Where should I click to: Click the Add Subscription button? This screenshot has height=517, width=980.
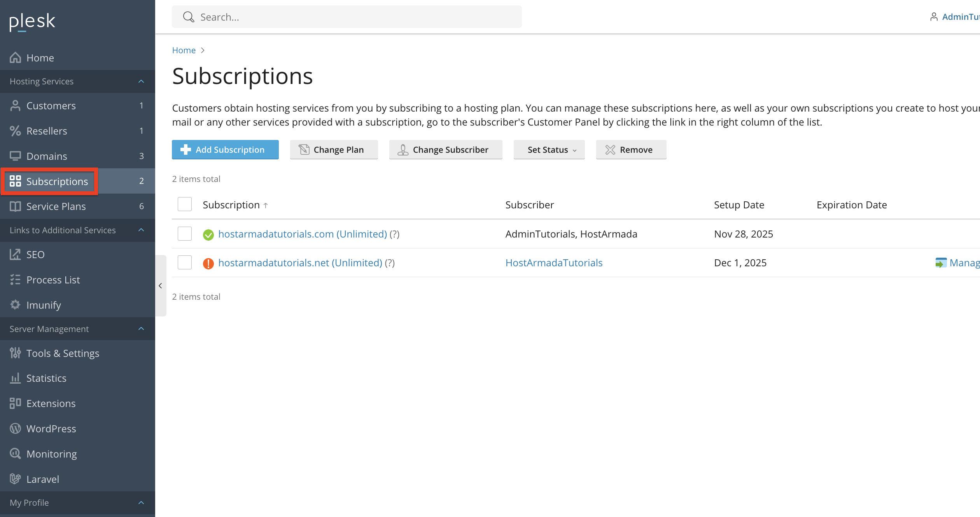pyautogui.click(x=225, y=150)
